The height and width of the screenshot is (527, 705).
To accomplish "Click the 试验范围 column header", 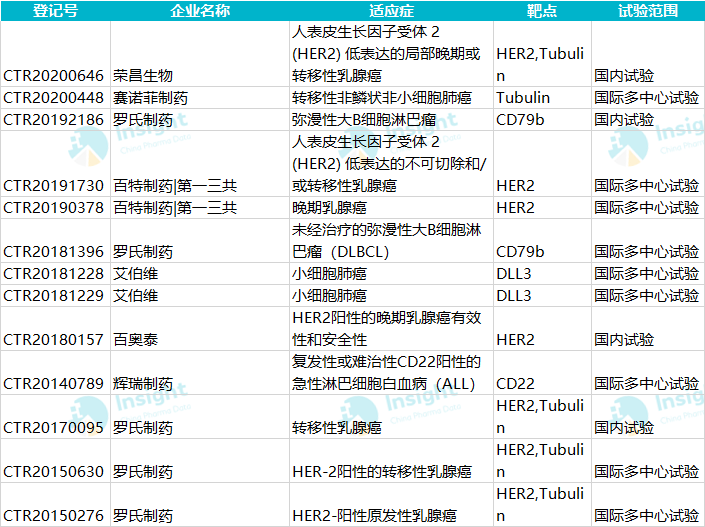I will [x=647, y=10].
